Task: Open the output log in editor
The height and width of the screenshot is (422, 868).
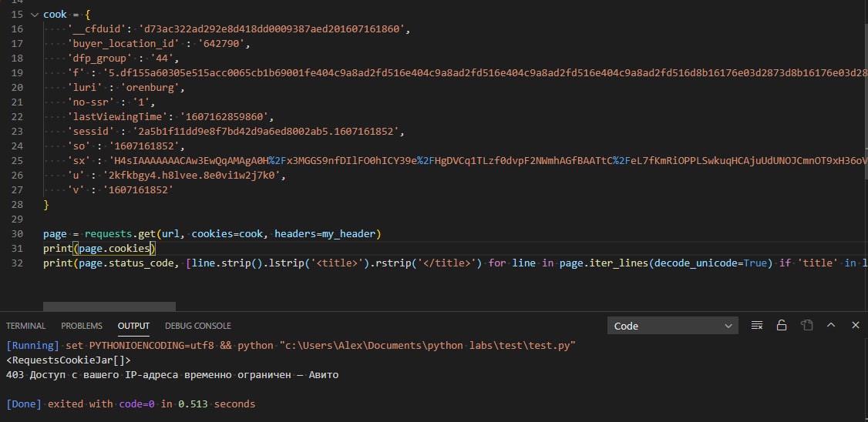Action: click(x=806, y=326)
